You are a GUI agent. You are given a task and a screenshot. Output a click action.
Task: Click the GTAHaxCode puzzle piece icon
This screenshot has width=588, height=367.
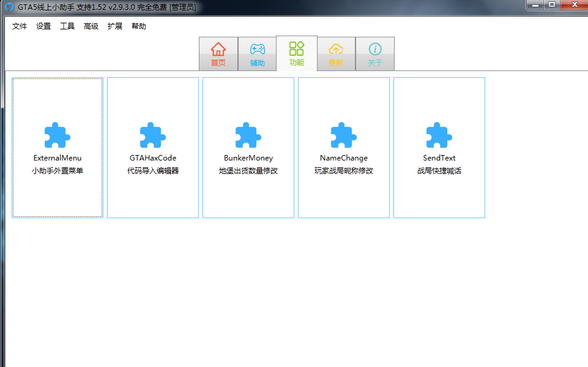coord(153,135)
